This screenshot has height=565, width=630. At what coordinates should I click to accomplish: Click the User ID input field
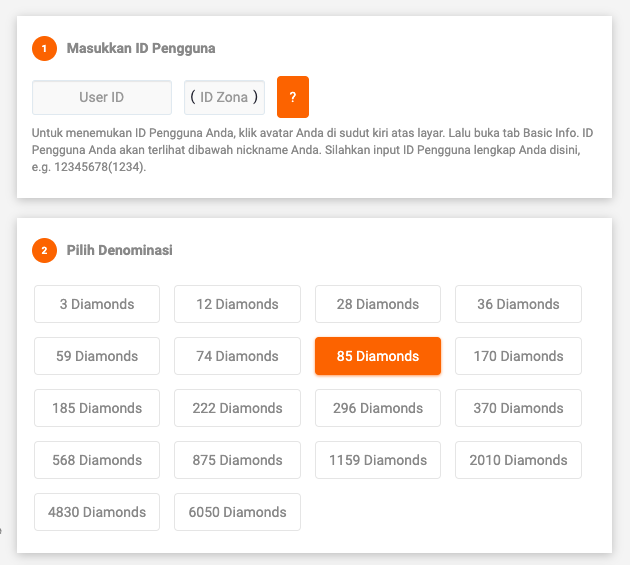pos(102,97)
